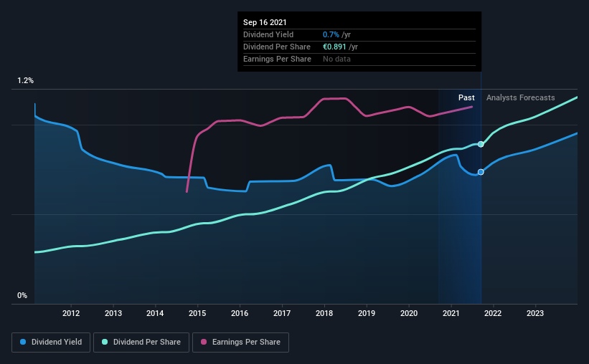
Task: Click the pink Earnings Per Share legend dot
Action: tap(204, 342)
